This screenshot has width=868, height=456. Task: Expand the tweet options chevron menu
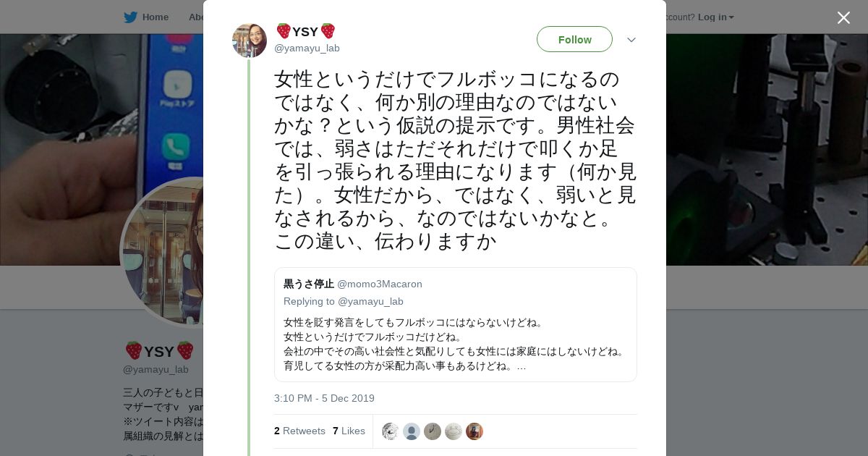[631, 40]
